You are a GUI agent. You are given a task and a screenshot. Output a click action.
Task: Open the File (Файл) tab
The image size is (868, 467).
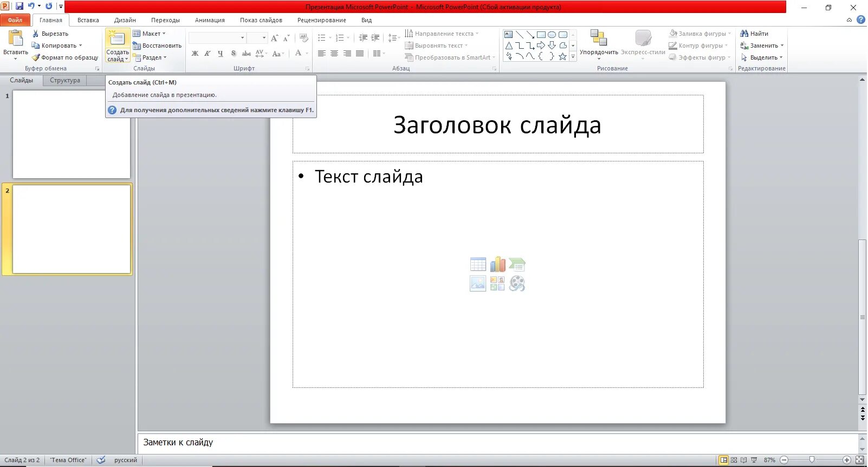pos(15,20)
